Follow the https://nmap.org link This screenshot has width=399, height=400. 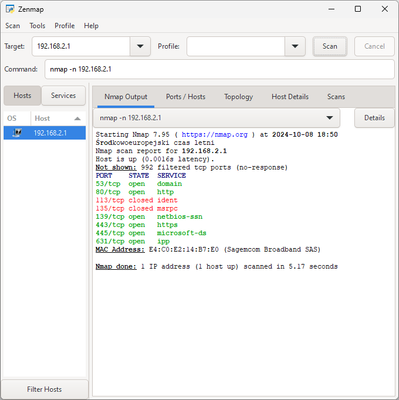214,135
